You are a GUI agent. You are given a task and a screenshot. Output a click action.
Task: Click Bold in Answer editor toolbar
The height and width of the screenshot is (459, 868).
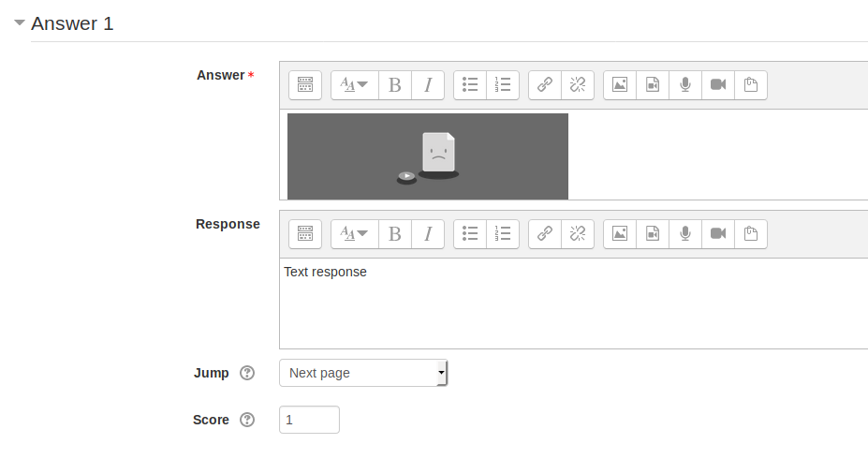395,85
